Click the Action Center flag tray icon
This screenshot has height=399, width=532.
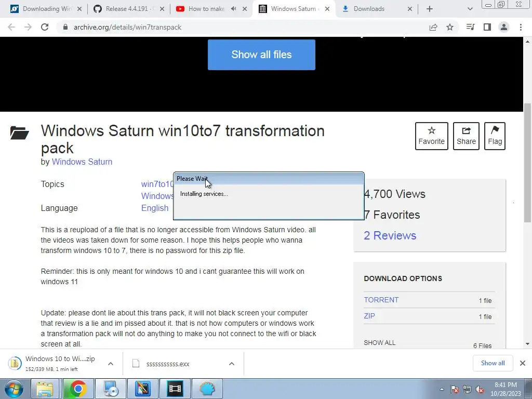tap(455, 389)
